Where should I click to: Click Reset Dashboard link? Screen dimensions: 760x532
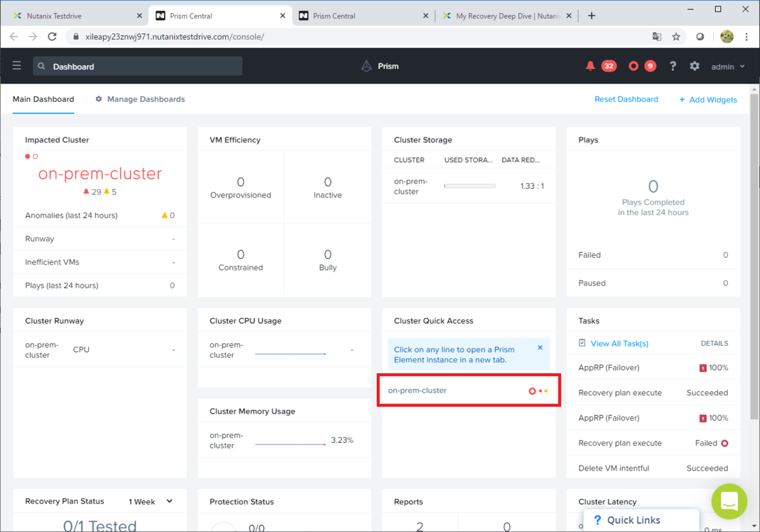click(x=626, y=99)
